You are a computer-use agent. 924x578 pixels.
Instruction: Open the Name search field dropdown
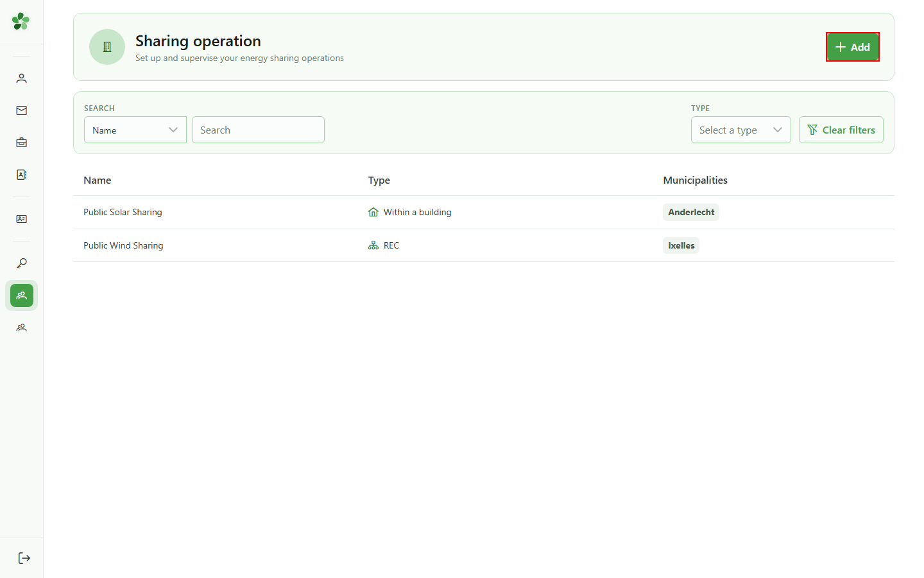pos(135,130)
